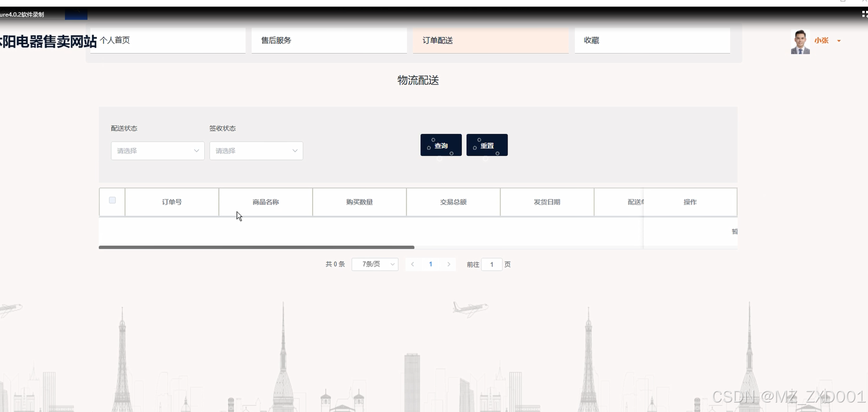Click the 交易总额 column header
This screenshot has width=868, height=412.
pos(453,202)
